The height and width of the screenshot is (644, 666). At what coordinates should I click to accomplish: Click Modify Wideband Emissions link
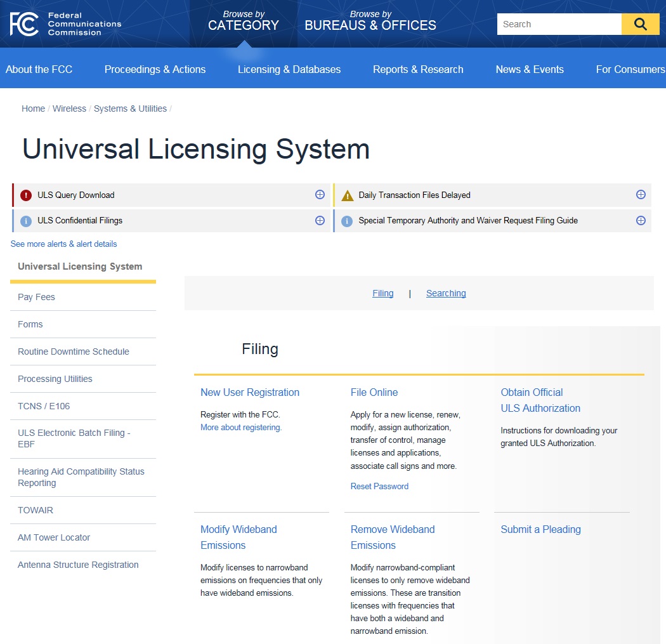click(238, 537)
